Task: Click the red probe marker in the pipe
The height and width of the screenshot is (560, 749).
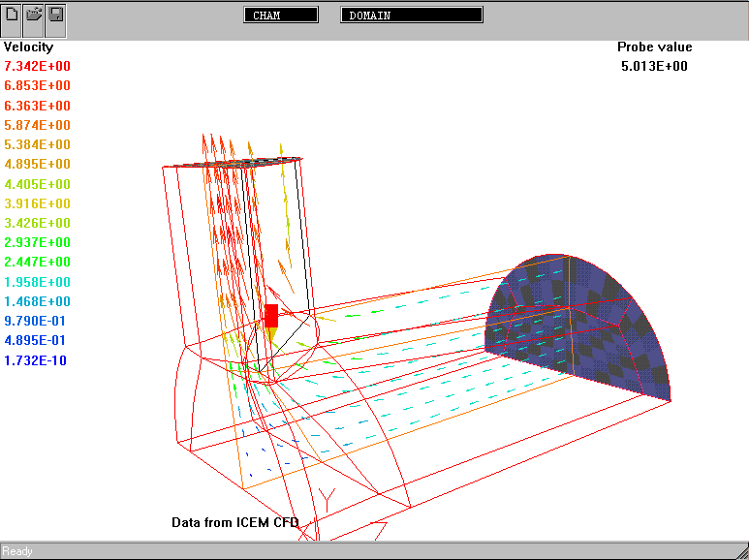Action: (x=271, y=316)
